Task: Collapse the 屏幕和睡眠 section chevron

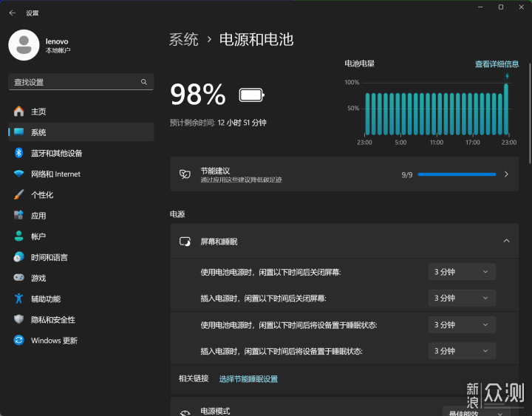Action: [507, 241]
